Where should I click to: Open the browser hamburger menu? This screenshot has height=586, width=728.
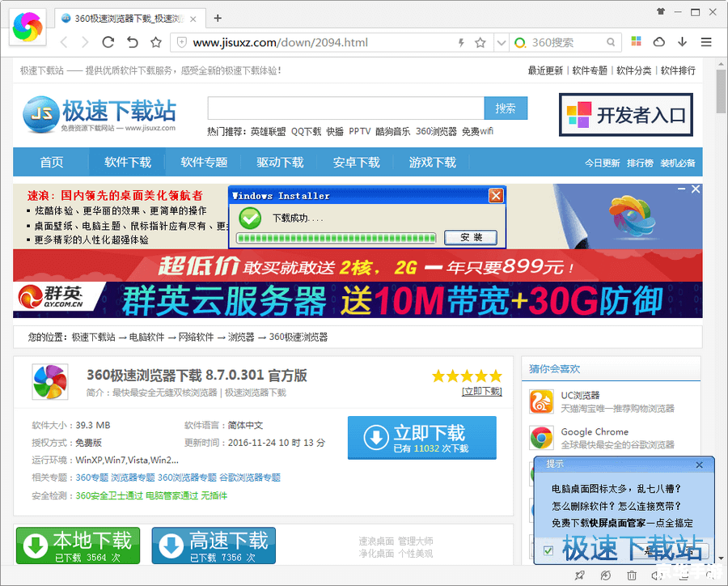(706, 42)
